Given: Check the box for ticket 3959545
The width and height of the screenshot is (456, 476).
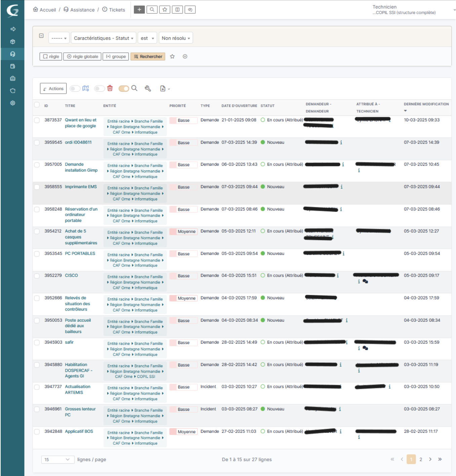Looking at the screenshot, I should pos(37,143).
